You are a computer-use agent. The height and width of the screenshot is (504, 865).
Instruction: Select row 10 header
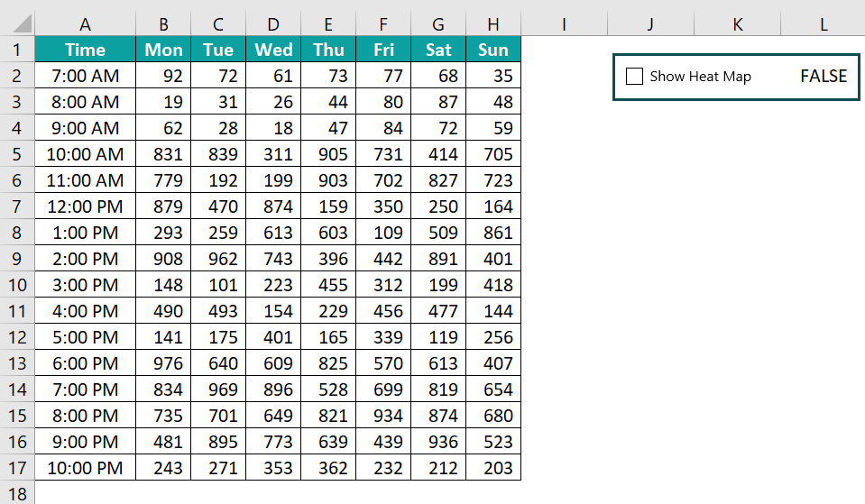(x=16, y=285)
